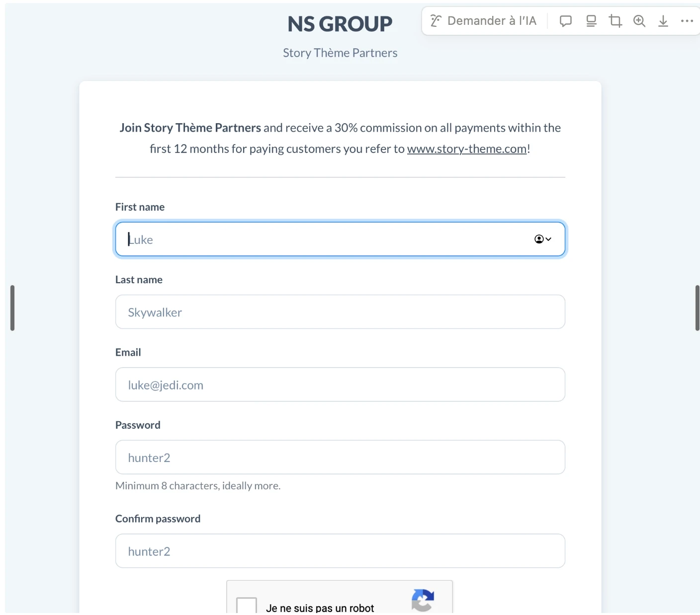Select the Password field
700x615 pixels.
coord(340,457)
